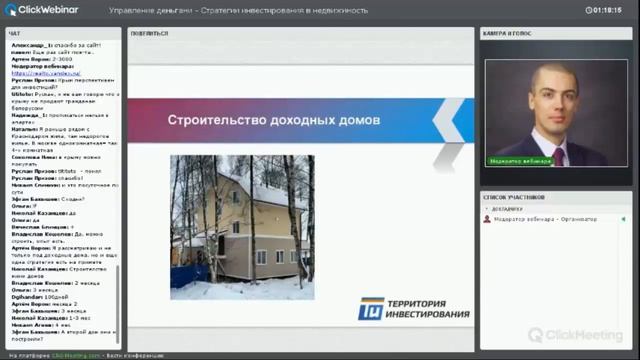Click the chat message 'Артем Ворон: 2-3000'

click(42, 59)
